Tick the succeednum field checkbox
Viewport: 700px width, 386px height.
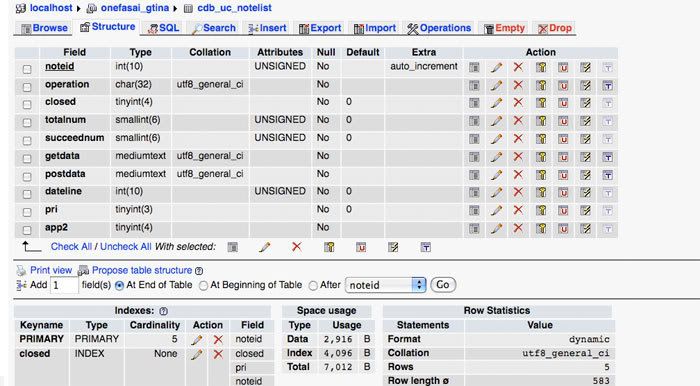point(27,141)
